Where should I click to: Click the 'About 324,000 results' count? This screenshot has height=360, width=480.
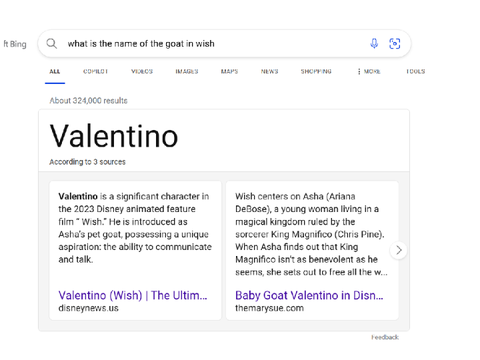click(x=88, y=101)
